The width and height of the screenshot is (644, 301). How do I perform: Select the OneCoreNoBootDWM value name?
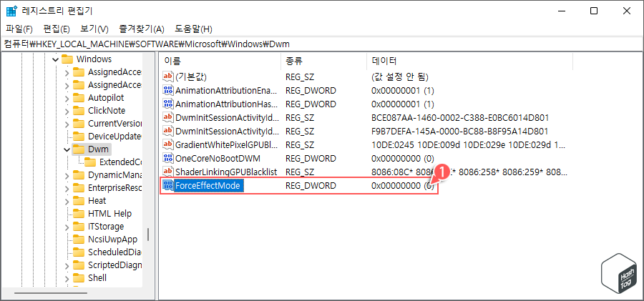[x=218, y=158]
